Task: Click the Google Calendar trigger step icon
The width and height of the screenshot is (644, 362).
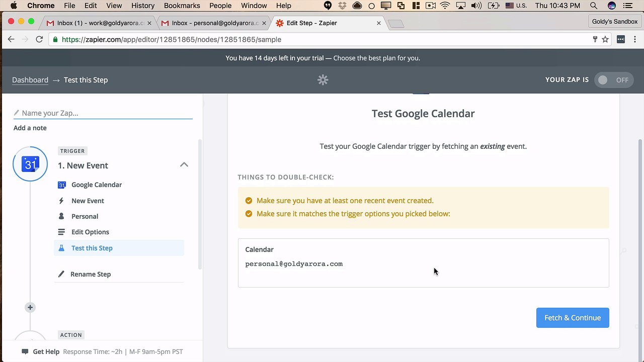Action: [30, 164]
